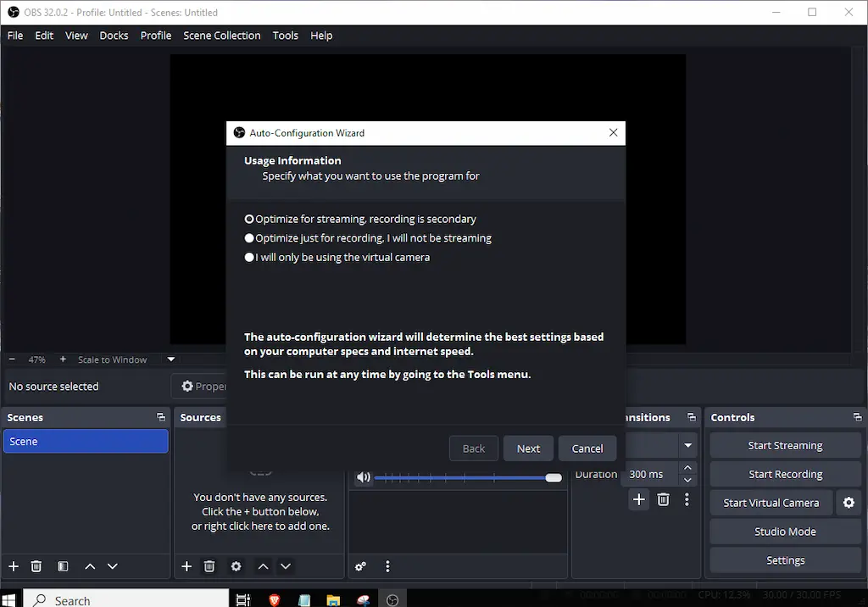This screenshot has height=607, width=868.
Task: Close the Auto-Configuration Wizard dialog
Action: tap(613, 133)
